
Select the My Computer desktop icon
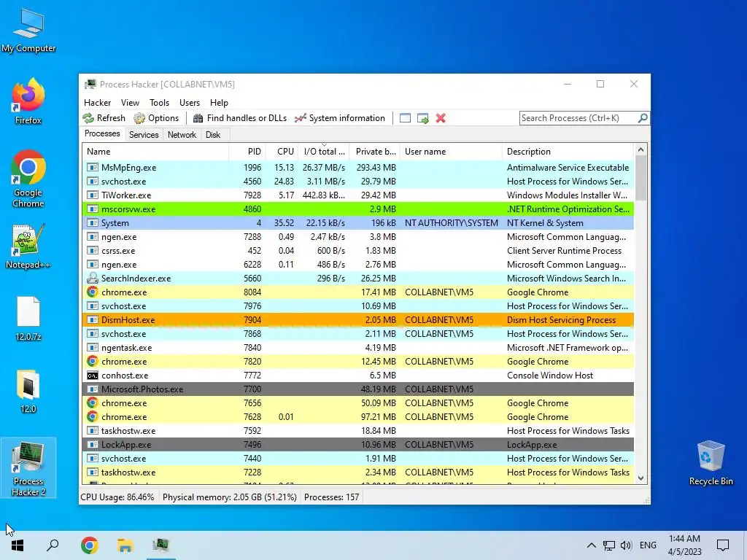coord(28,31)
